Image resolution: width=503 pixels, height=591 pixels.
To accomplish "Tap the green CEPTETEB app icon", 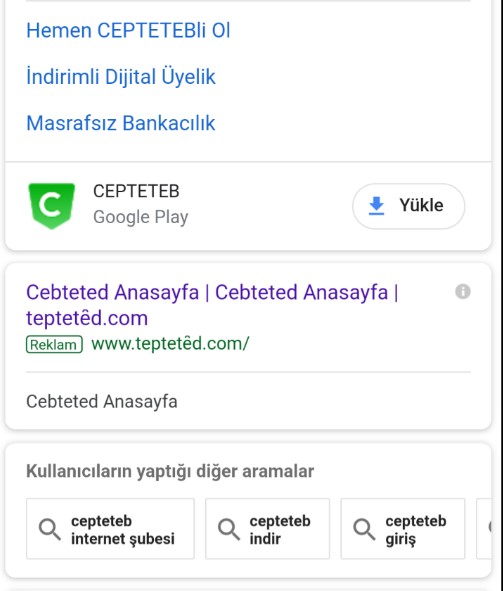I will pyautogui.click(x=52, y=206).
